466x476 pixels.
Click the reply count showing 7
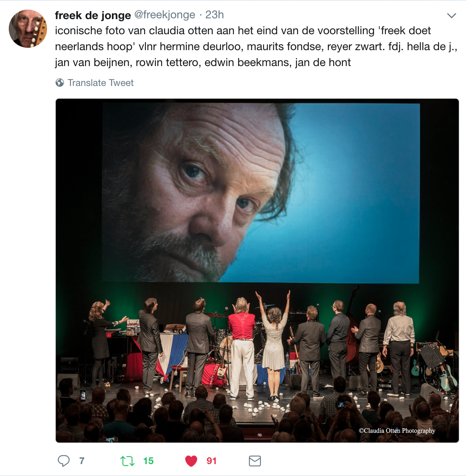[82, 461]
